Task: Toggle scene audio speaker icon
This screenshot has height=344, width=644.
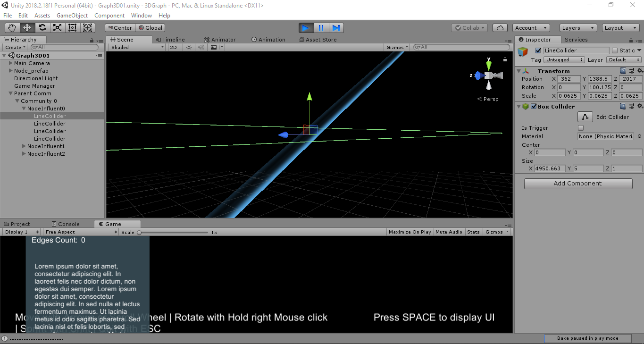Action: (201, 47)
